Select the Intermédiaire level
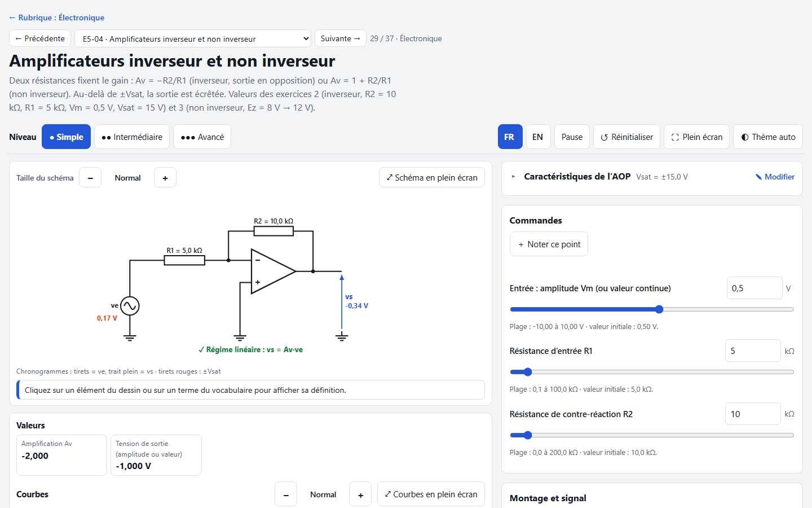 pyautogui.click(x=132, y=137)
